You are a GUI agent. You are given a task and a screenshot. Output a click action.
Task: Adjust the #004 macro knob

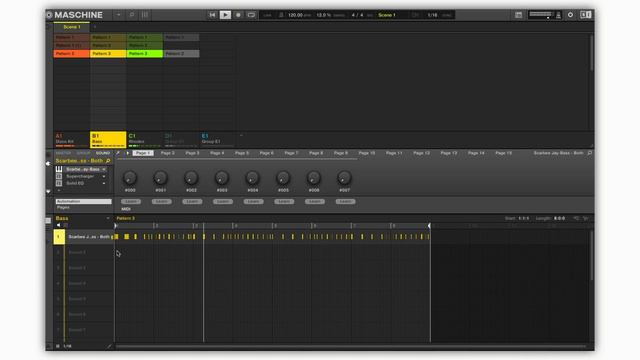(252, 178)
